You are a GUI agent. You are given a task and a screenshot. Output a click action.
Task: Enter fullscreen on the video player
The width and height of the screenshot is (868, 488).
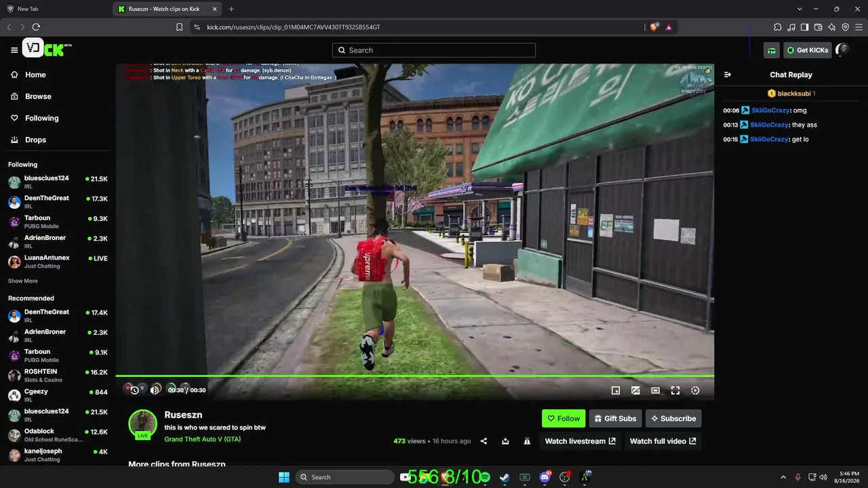[675, 390]
